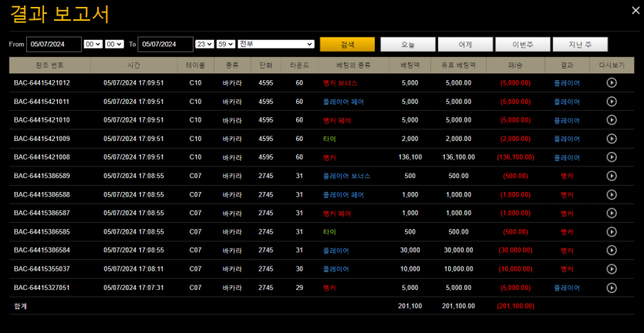Replay bet BAC-64415386587
This screenshot has height=333, width=644.
click(612, 213)
